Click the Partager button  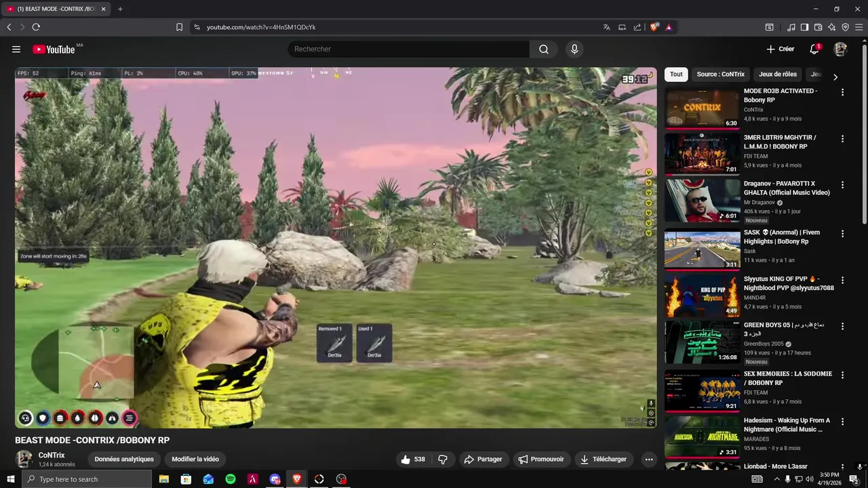click(x=483, y=459)
